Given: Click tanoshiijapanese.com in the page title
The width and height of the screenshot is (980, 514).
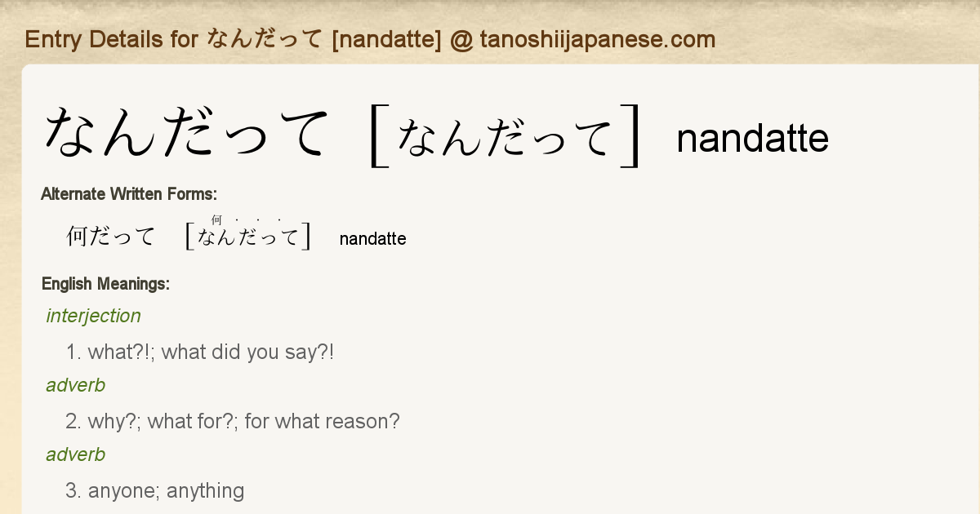Looking at the screenshot, I should (x=597, y=39).
